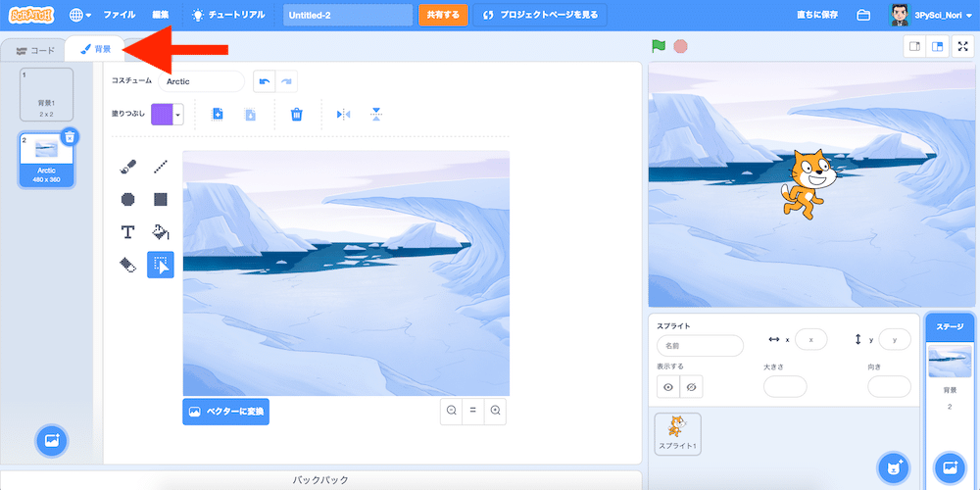Open the language globe menu
Image resolution: width=980 pixels, height=490 pixels.
[80, 15]
